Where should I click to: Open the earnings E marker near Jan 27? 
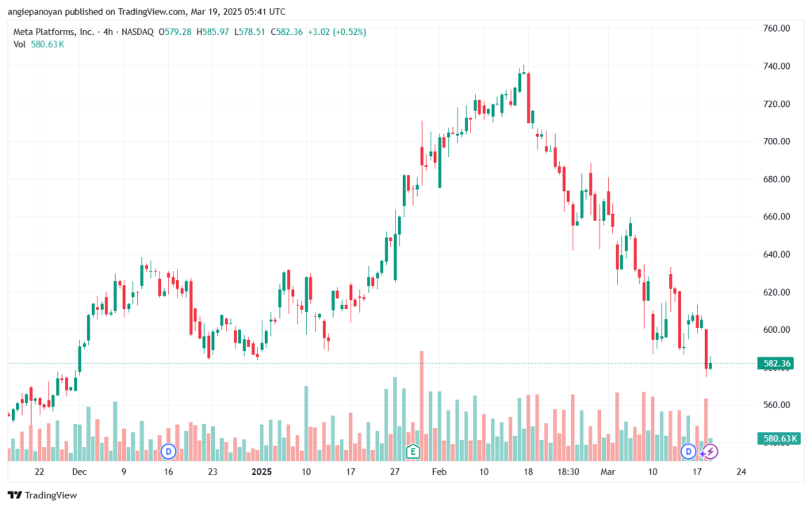point(412,451)
